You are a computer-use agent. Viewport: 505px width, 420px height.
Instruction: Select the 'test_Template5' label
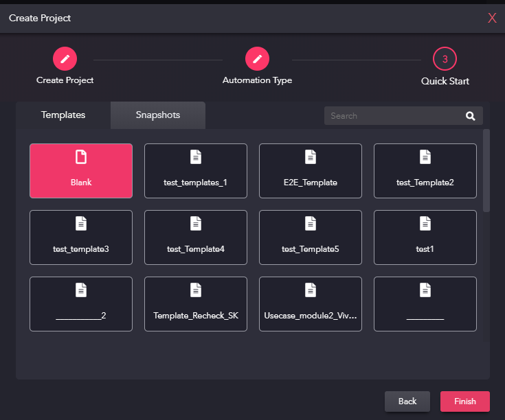310,249
